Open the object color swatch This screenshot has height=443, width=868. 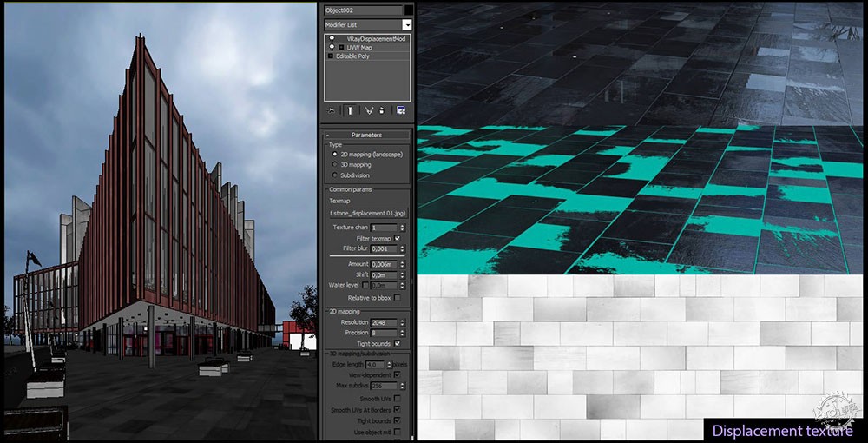pyautogui.click(x=409, y=10)
